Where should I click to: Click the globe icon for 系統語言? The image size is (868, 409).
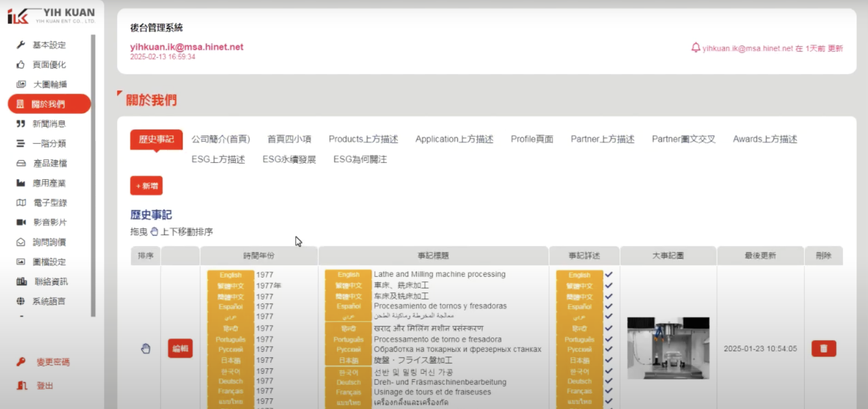click(20, 301)
